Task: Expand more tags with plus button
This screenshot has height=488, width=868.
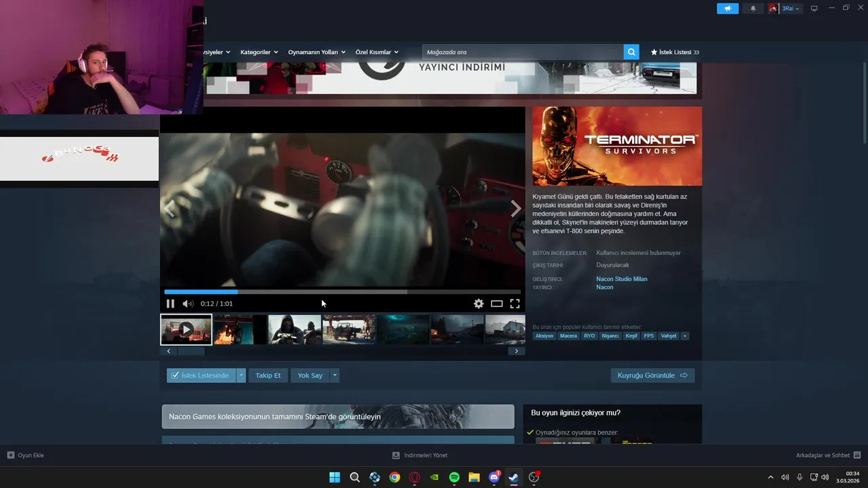Action: (685, 336)
